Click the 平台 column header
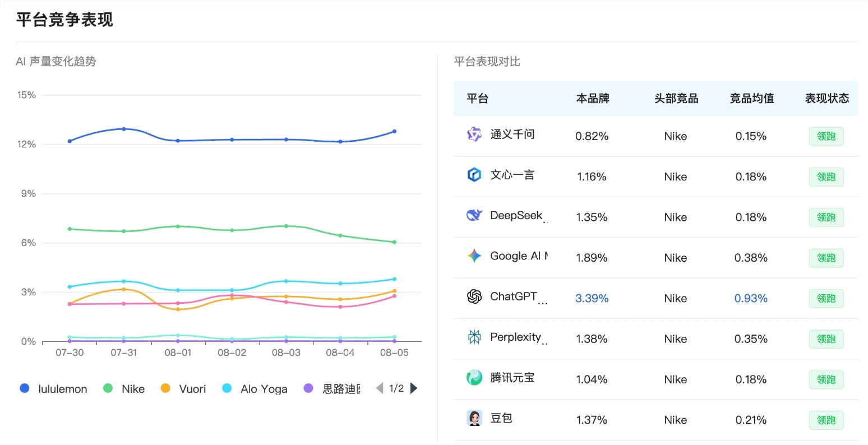868x445 pixels. [477, 99]
